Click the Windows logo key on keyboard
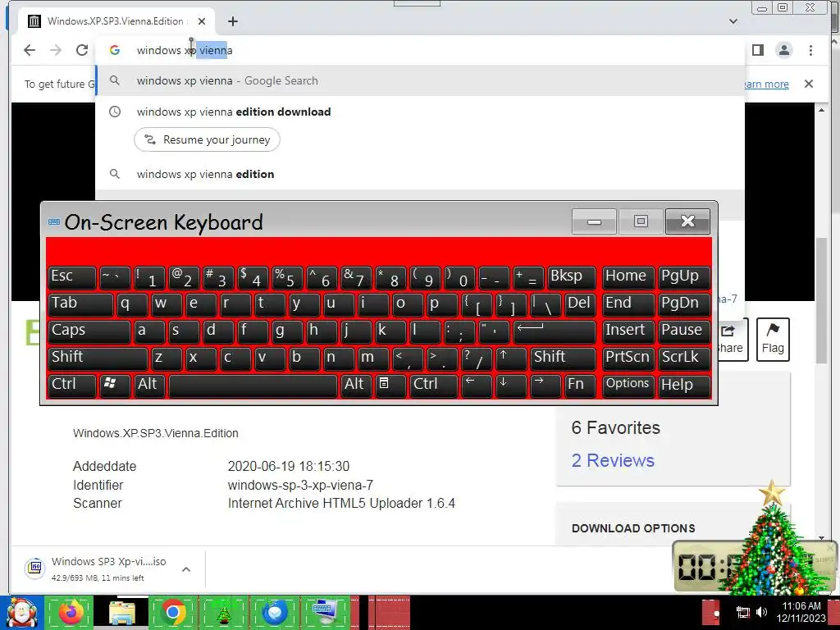The image size is (840, 630). click(115, 386)
